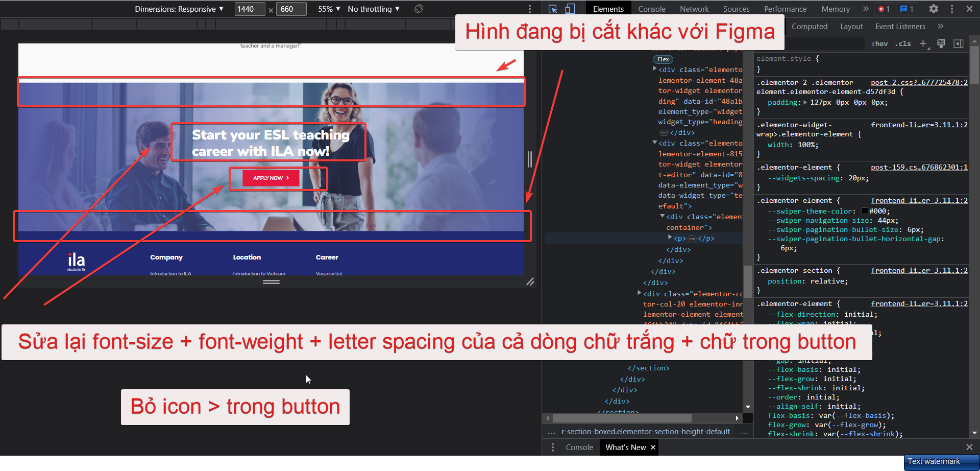Select the What's New drawer tab
This screenshot has width=980, height=471.
click(626, 448)
